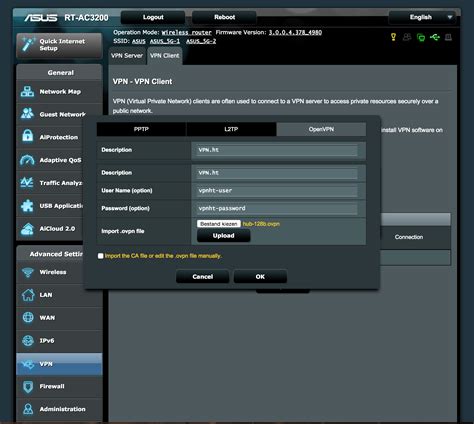The width and height of the screenshot is (474, 424).
Task: Click the guest users status icon
Action: [407, 37]
